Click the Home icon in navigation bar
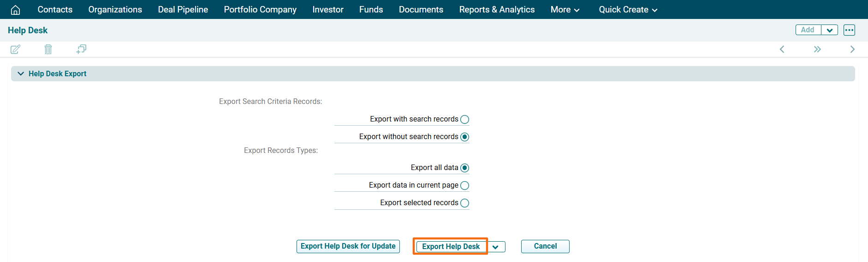This screenshot has height=262, width=868. [15, 10]
